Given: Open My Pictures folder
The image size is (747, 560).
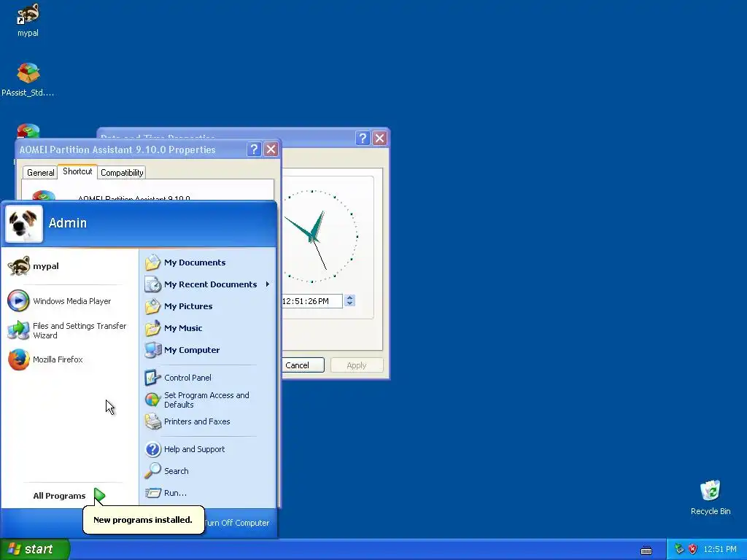Looking at the screenshot, I should click(207, 306).
